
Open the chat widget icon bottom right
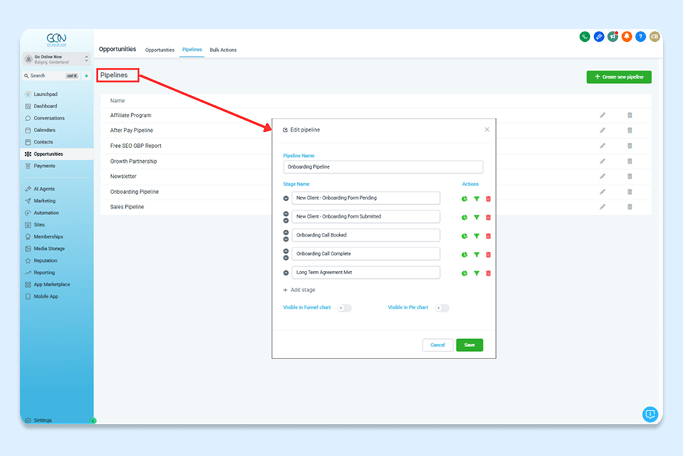650,414
